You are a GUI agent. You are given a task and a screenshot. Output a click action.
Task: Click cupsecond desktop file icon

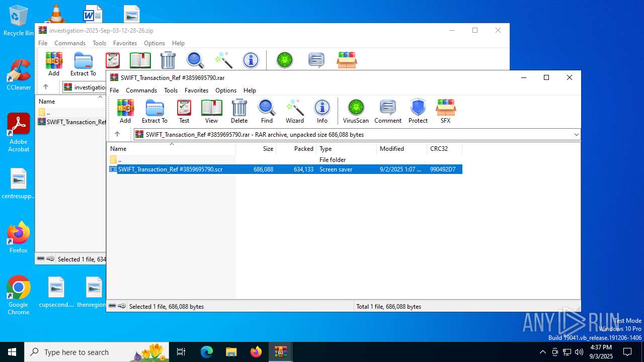[x=56, y=292]
